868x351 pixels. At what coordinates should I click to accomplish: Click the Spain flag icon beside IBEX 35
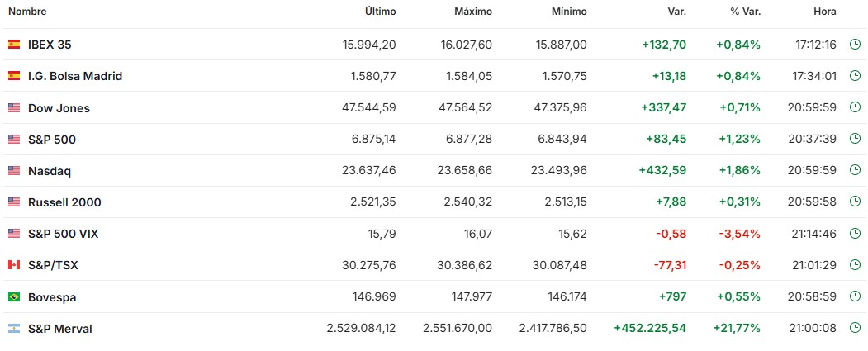tap(14, 45)
